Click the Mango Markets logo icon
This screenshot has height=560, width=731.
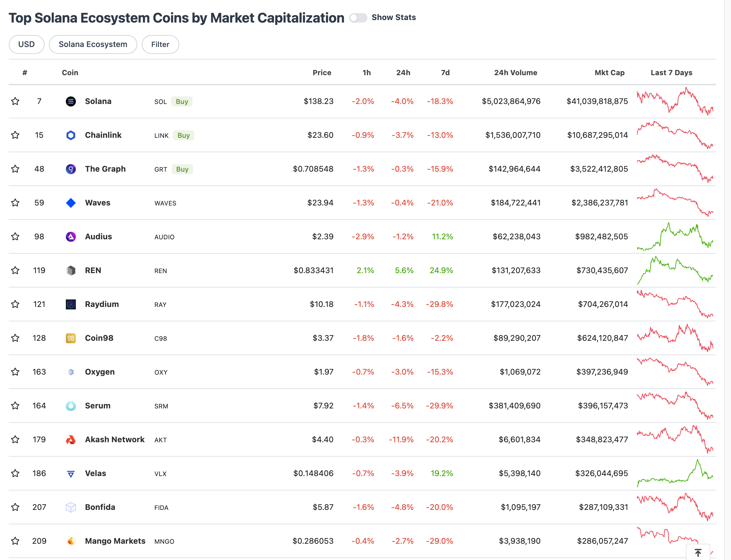[x=71, y=541]
